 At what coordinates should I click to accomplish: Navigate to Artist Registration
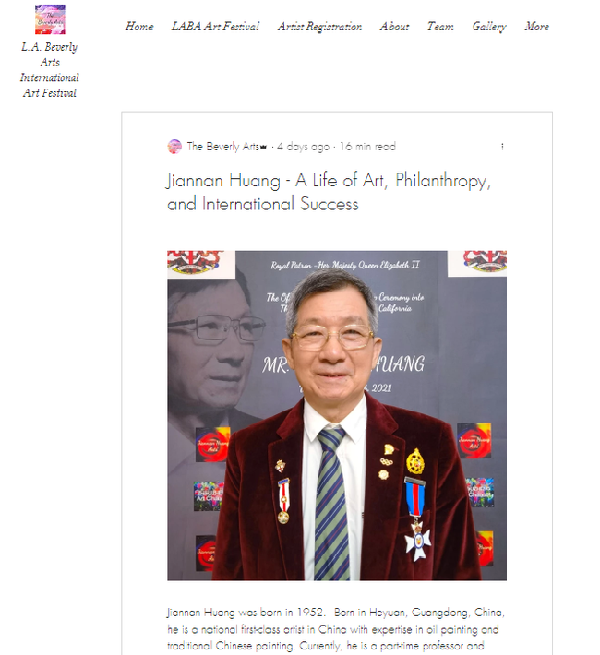pos(320,26)
